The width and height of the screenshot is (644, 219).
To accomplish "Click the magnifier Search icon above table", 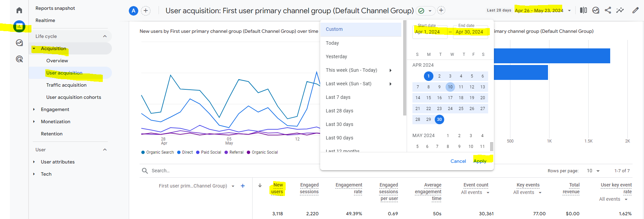I will 145,171.
